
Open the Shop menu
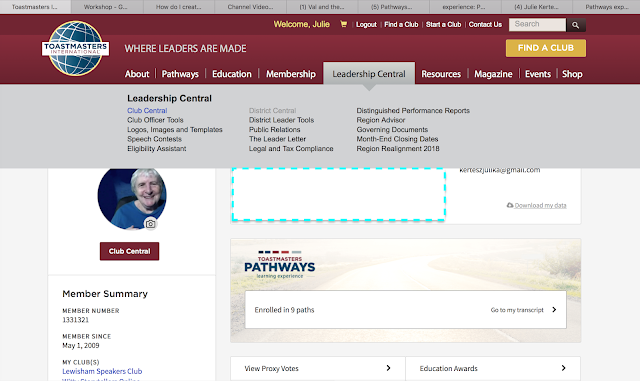coord(572,74)
